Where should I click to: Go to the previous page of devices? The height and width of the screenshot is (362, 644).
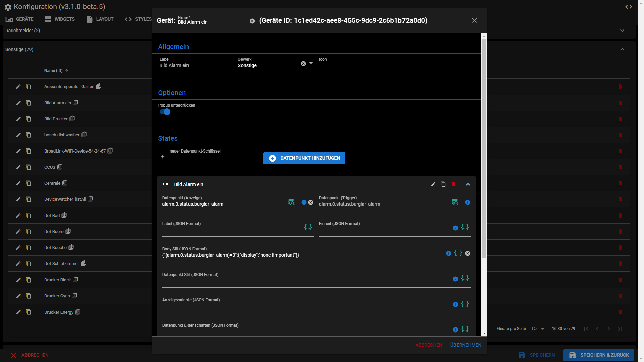point(597,329)
